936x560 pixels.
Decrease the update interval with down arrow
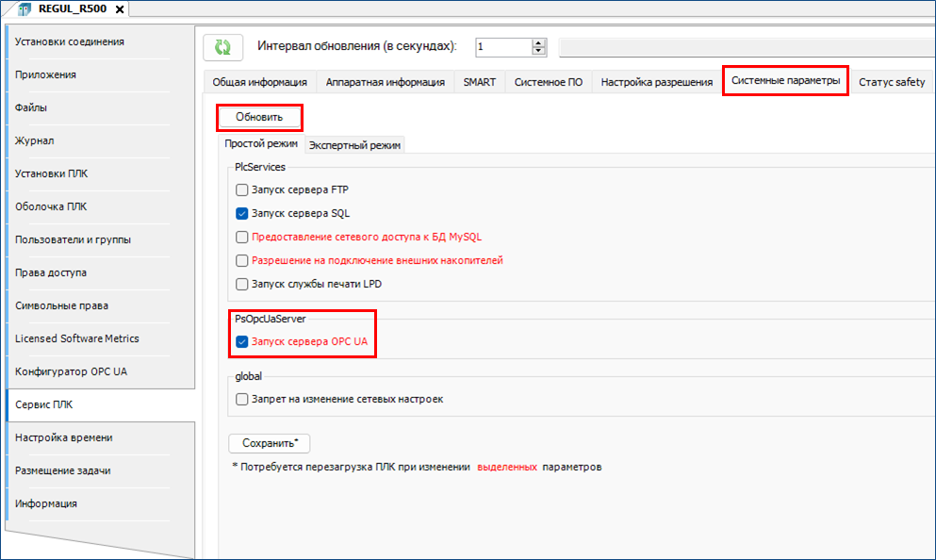[538, 51]
